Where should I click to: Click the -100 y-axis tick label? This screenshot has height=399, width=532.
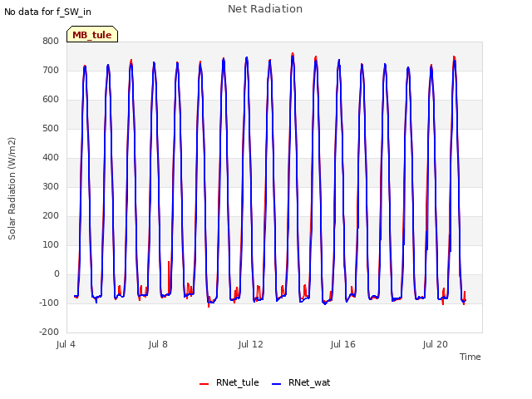click(49, 303)
